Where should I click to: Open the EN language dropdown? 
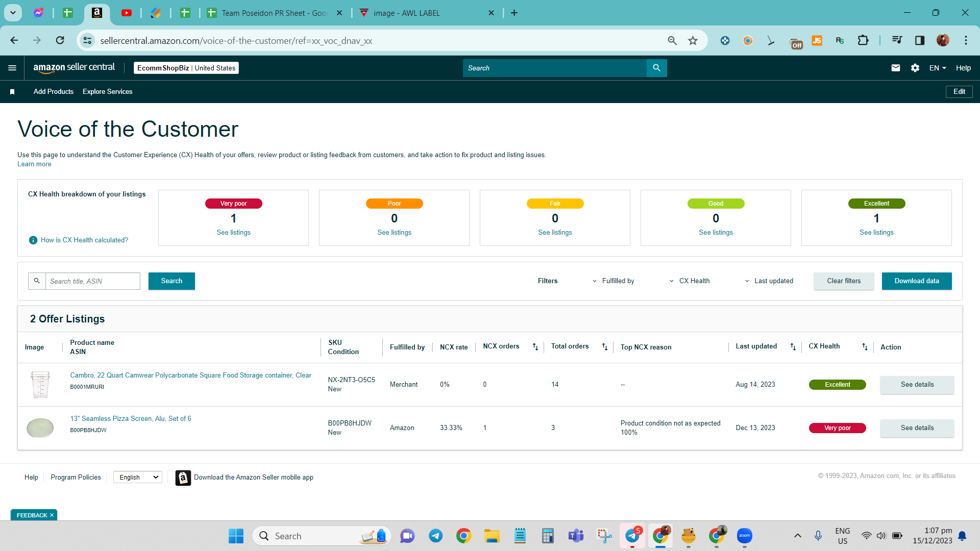click(938, 68)
